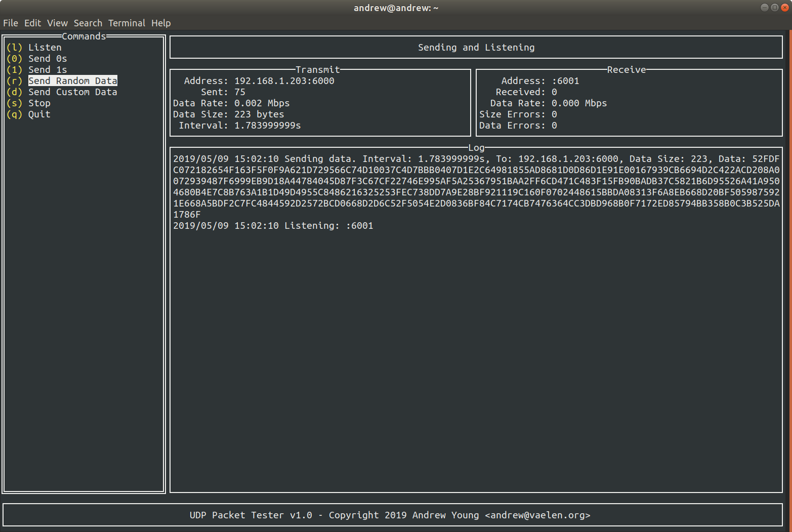Open the View menu
The width and height of the screenshot is (792, 532).
point(57,23)
